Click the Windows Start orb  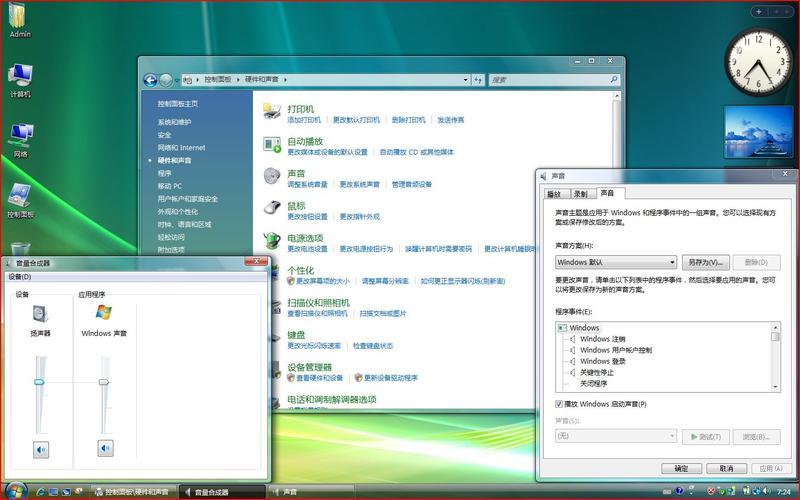[16, 491]
